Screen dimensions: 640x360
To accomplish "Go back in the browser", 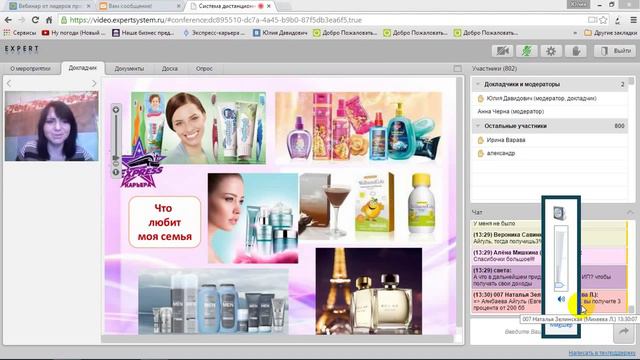I will pyautogui.click(x=9, y=20).
